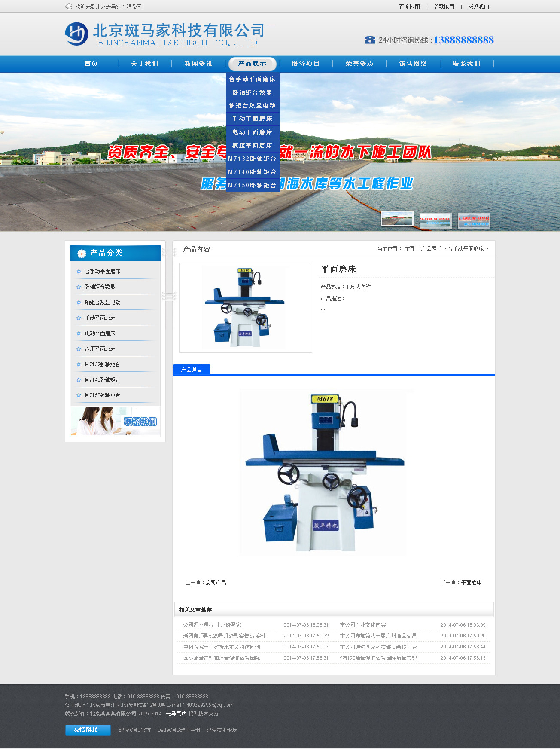This screenshot has height=749, width=560.
Task: Click star icon beside 液压平面磨床 in sidebar
Action: (x=79, y=349)
